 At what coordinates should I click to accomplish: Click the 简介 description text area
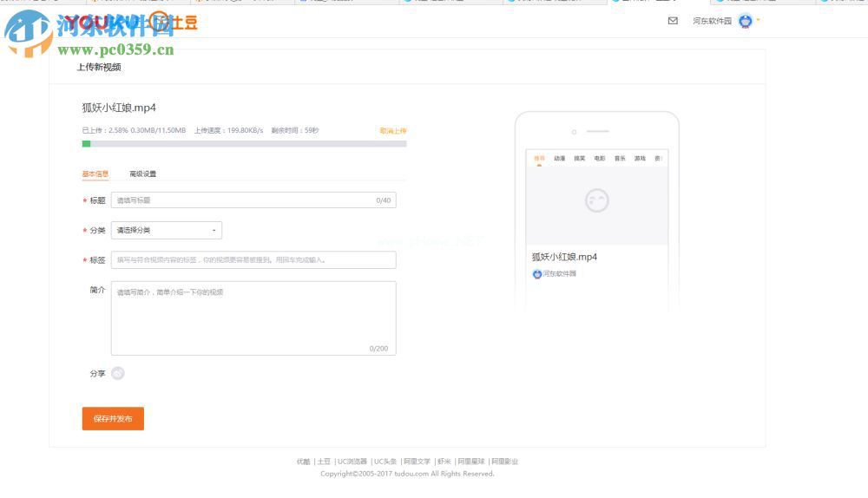point(253,318)
